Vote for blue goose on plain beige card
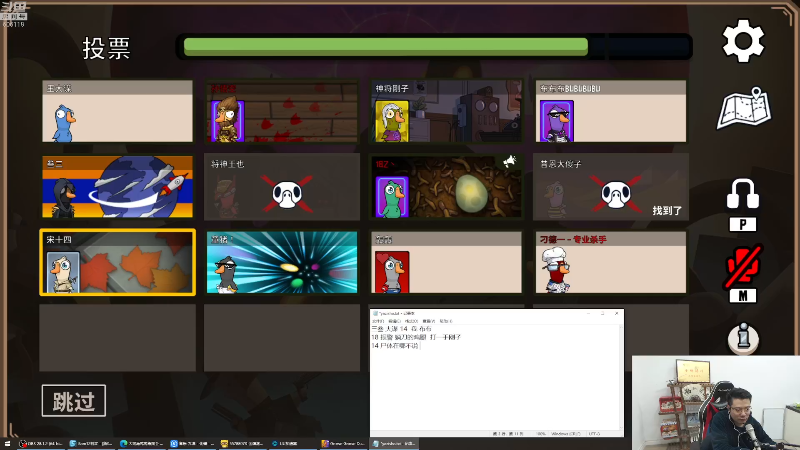800x450 pixels. [117, 111]
